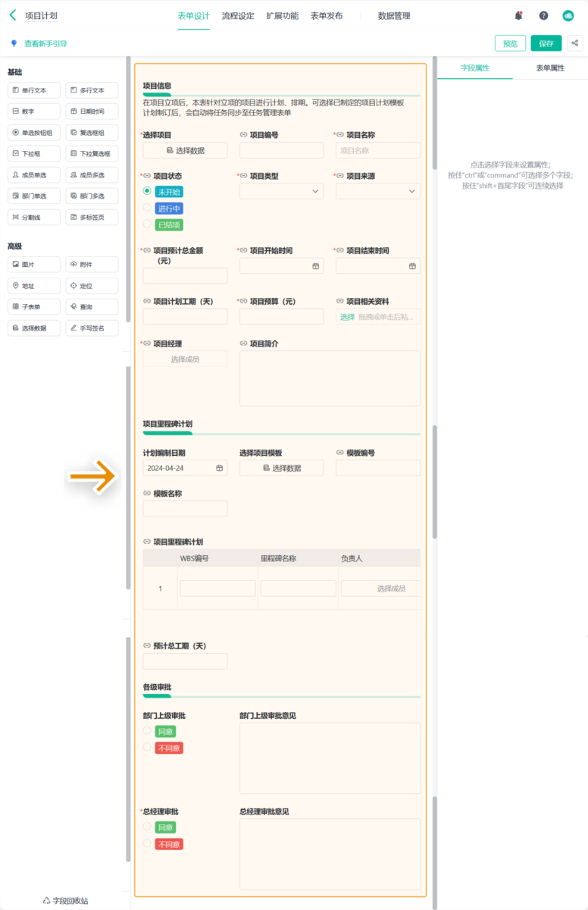This screenshot has height=910, width=588.
Task: Select 同意 under 部门上级审批
Action: click(x=148, y=731)
